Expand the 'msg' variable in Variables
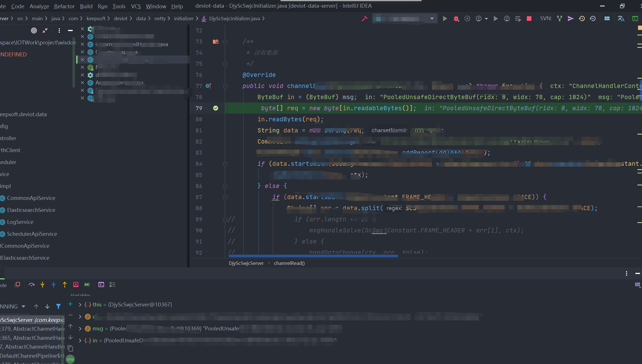This screenshot has width=642, height=364. (80, 328)
